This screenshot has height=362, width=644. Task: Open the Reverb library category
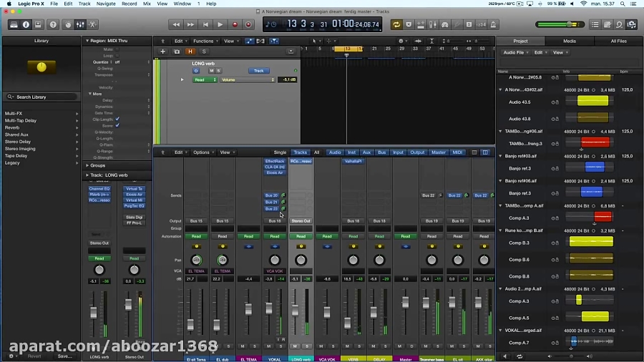pos(12,127)
